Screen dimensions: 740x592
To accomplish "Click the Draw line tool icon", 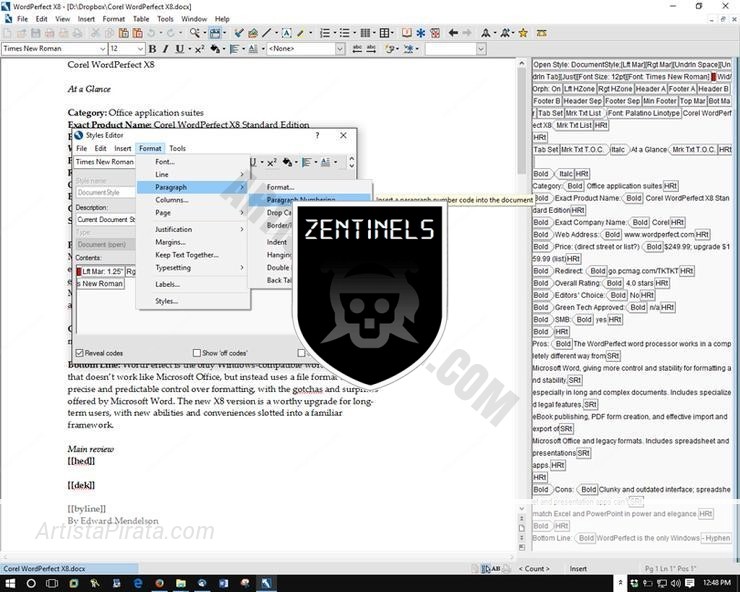I will (267, 33).
